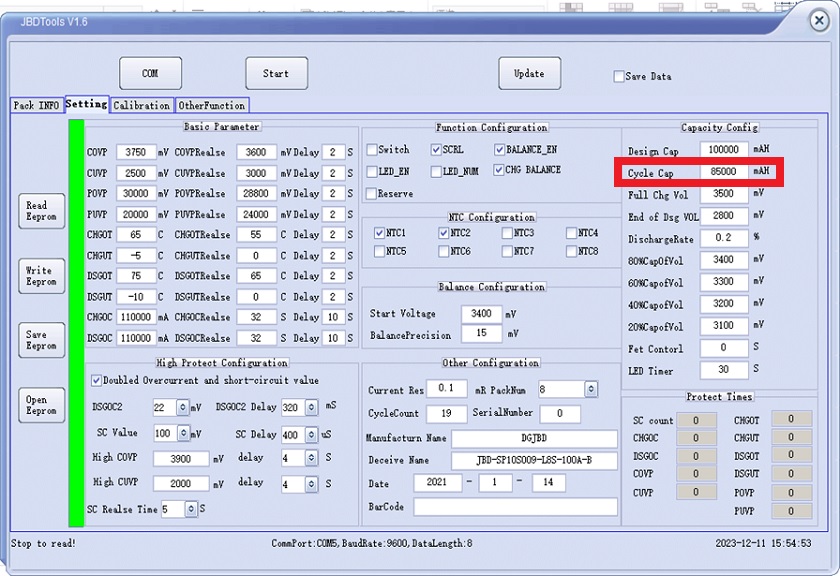Image resolution: width=840 pixels, height=576 pixels.
Task: Click the CHGOC mA value field
Action: click(x=136, y=317)
